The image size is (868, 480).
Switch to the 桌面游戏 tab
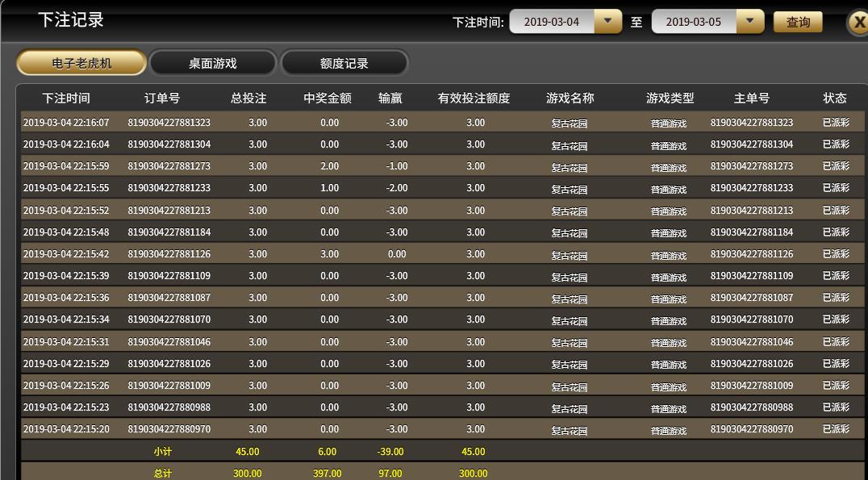click(x=213, y=63)
